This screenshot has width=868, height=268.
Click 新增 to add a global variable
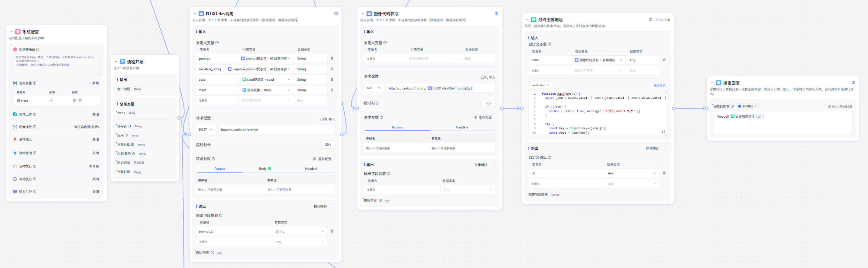click(x=94, y=83)
